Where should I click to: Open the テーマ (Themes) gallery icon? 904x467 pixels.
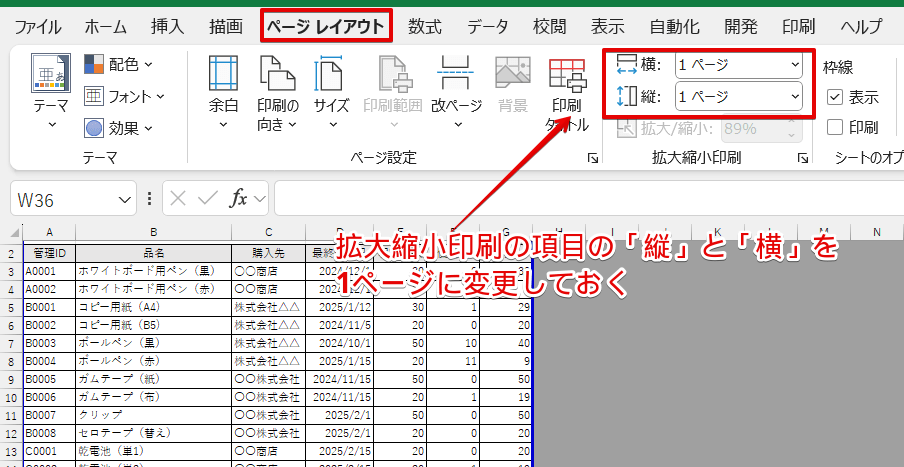click(x=51, y=74)
